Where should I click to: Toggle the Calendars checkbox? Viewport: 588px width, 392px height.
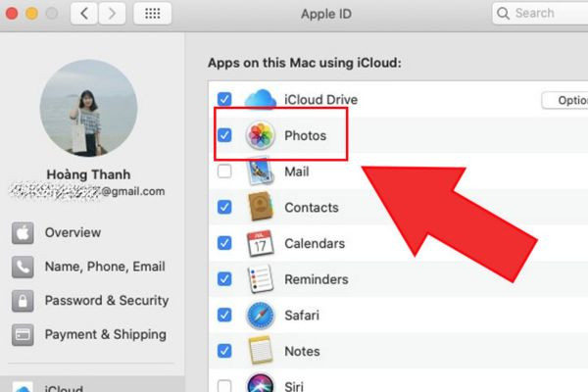[x=224, y=243]
